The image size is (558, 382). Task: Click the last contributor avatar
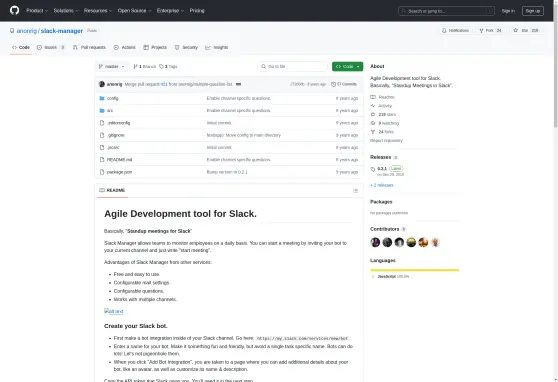coord(435,242)
